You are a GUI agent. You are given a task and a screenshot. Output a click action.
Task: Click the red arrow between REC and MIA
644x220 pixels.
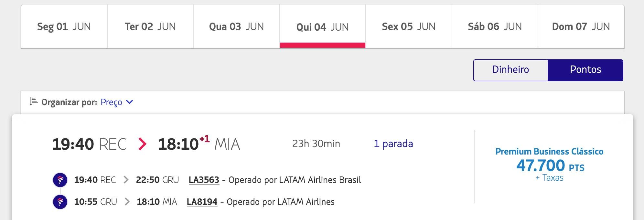142,144
